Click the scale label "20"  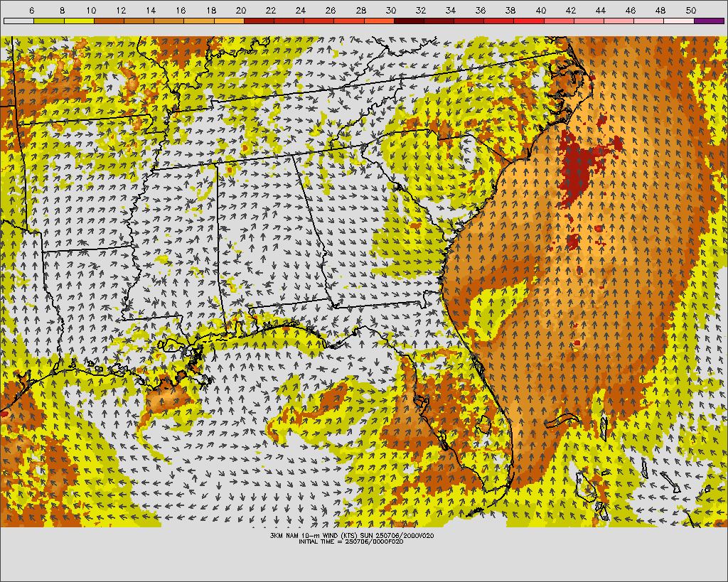pyautogui.click(x=241, y=10)
